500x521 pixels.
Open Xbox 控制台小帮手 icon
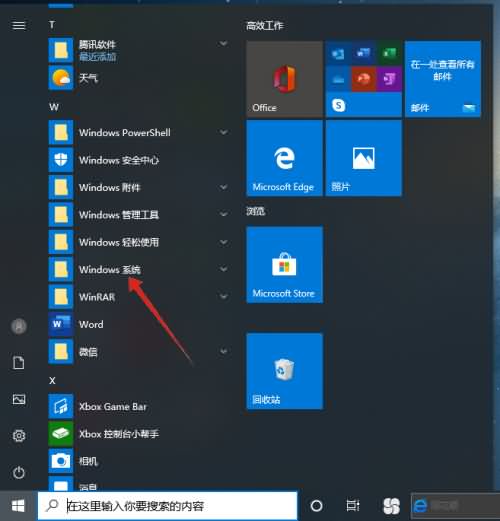click(61, 434)
